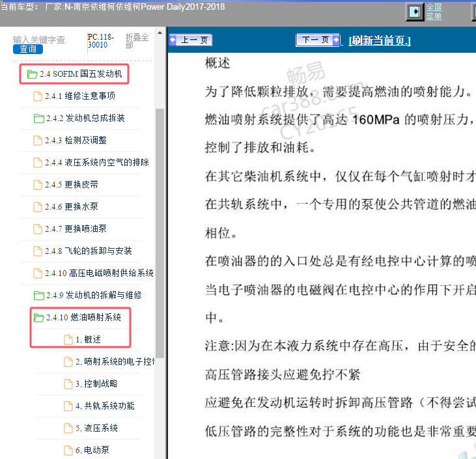This screenshot has width=476, height=459.
Task: Click folder icon of 2.4 SOFIM 国五发动机
Action: point(32,74)
